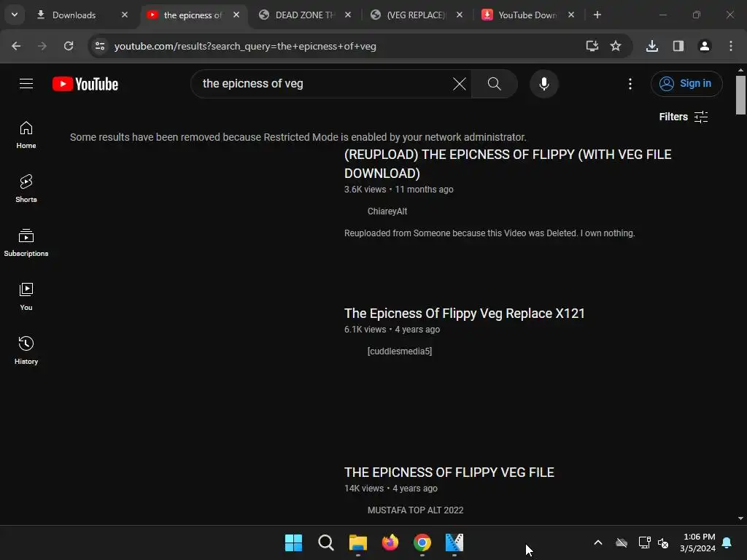Clear the search query with the X
The height and width of the screenshot is (560, 747).
point(460,84)
